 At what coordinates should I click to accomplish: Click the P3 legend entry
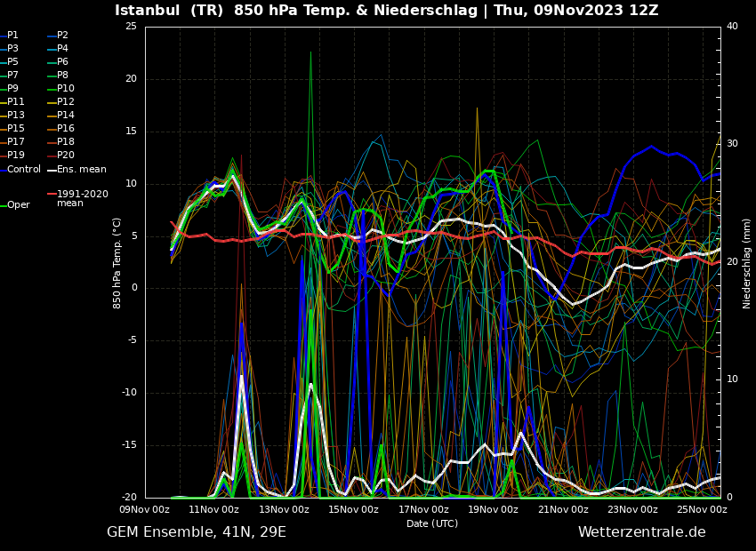pos(10,49)
